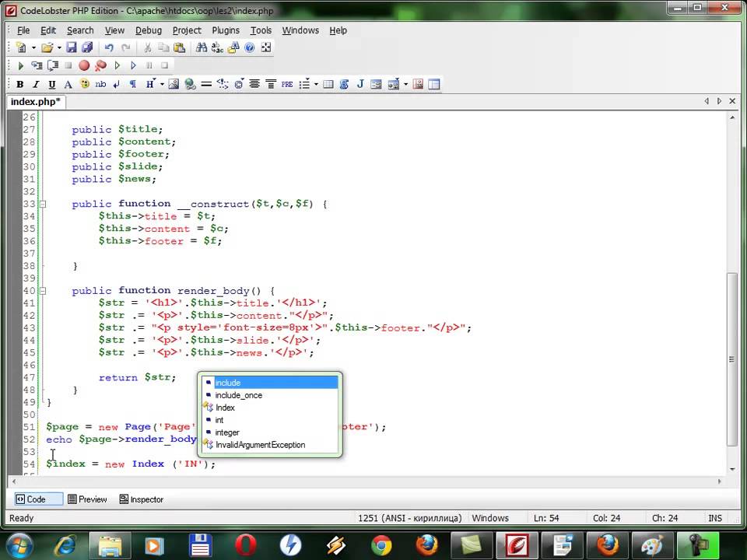
Task: Click the Italic formatting icon
Action: [x=36, y=85]
